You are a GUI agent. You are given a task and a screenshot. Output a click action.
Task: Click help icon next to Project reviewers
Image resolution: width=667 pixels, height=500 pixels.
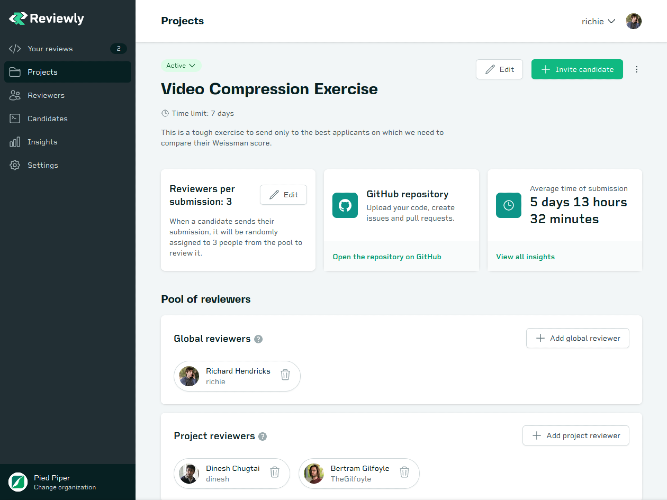262,437
